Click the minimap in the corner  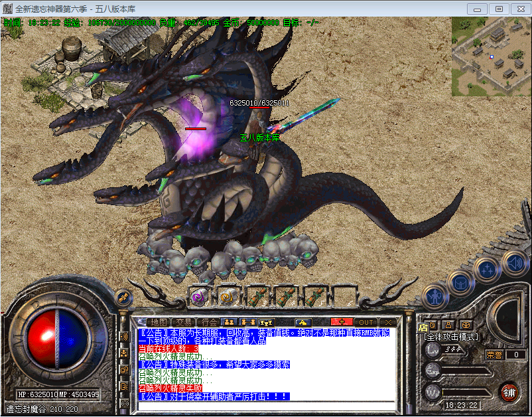(x=491, y=56)
